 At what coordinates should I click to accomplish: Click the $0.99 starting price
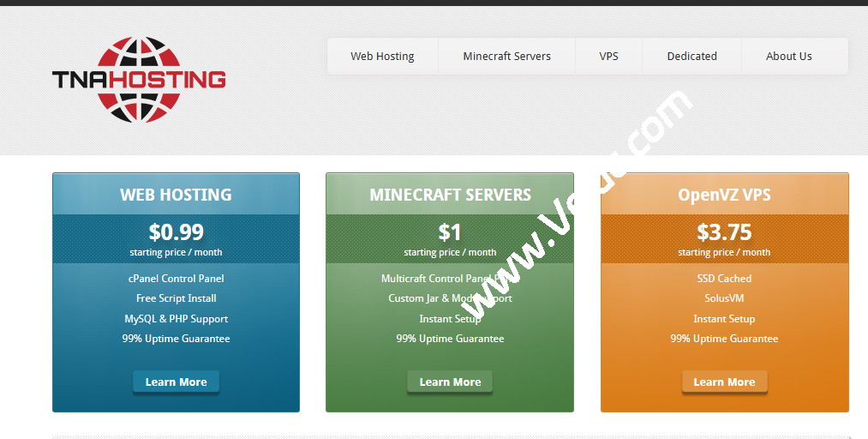(x=176, y=232)
